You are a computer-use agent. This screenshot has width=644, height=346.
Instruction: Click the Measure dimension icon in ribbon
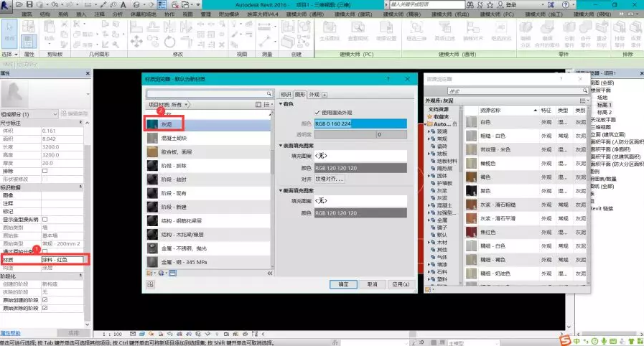(x=264, y=27)
